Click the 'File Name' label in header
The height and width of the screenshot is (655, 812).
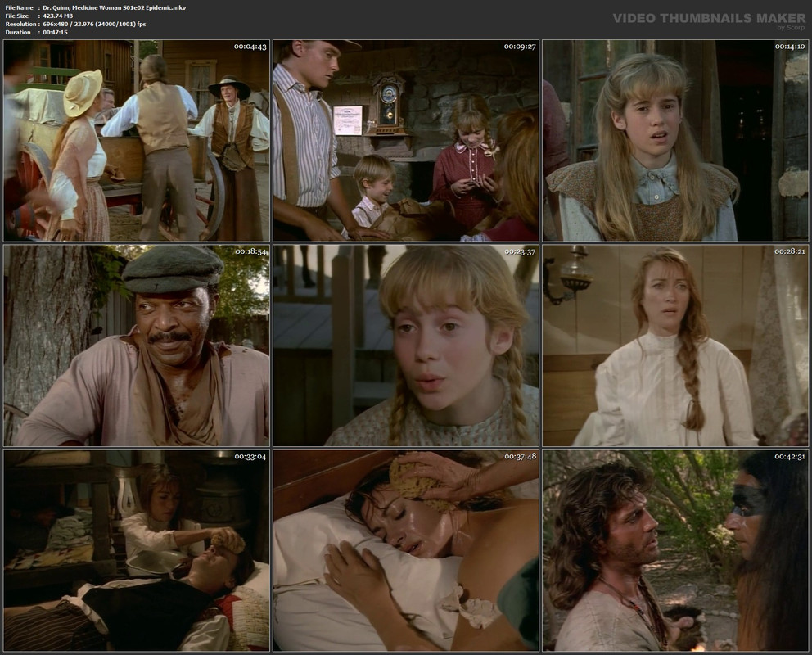(x=19, y=7)
